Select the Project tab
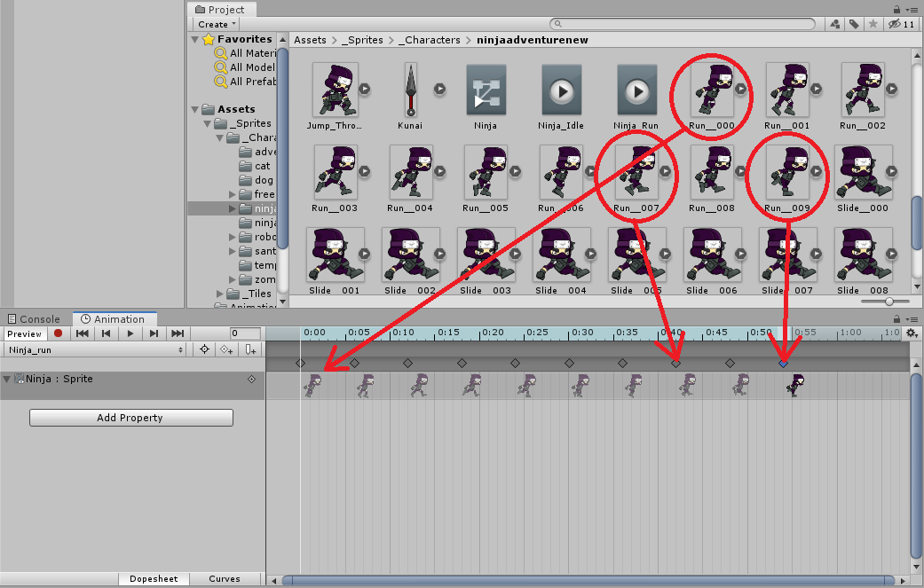This screenshot has height=588, width=924. (x=221, y=10)
